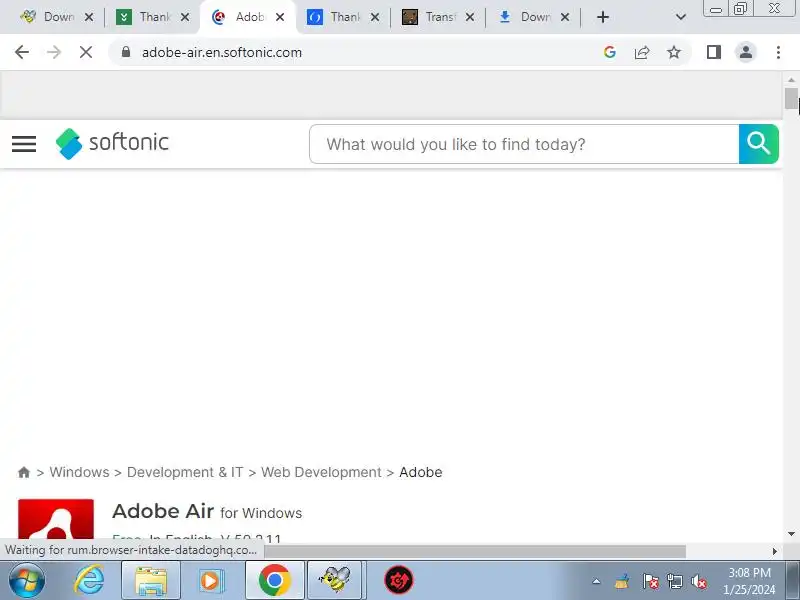800x600 pixels.
Task: Open Windows Media Player from taskbar
Action: pos(211,581)
